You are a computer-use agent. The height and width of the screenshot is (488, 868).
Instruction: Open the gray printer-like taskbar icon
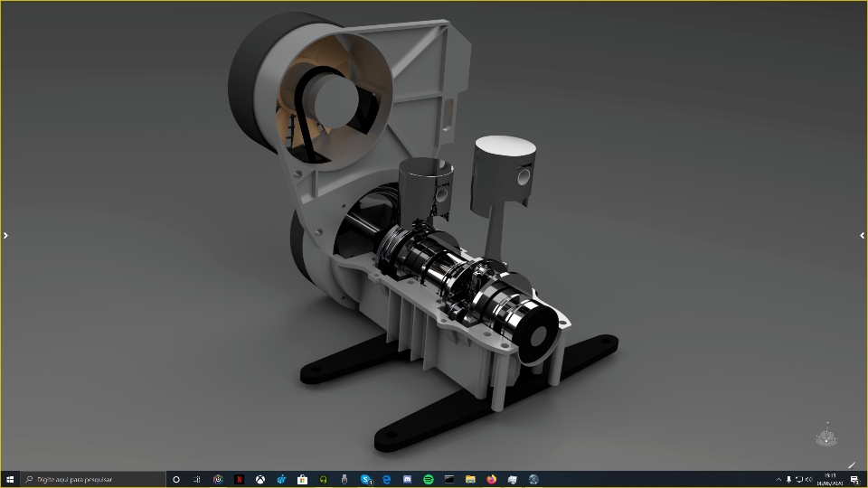pos(513,479)
